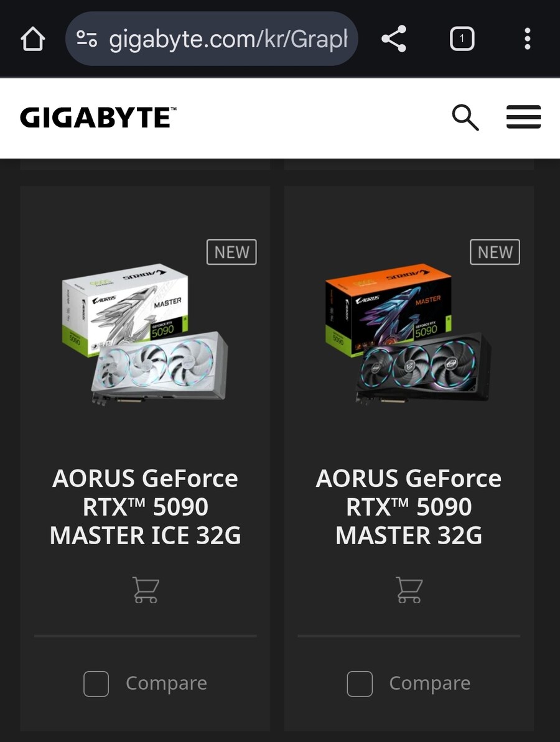Click the gigabyte.com address bar
Screen dimensions: 560x742
pyautogui.click(x=212, y=39)
